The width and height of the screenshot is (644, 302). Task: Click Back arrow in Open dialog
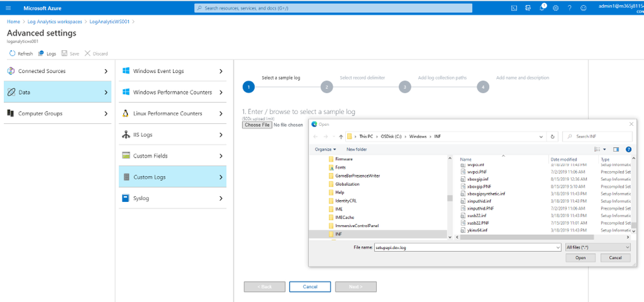click(x=316, y=137)
